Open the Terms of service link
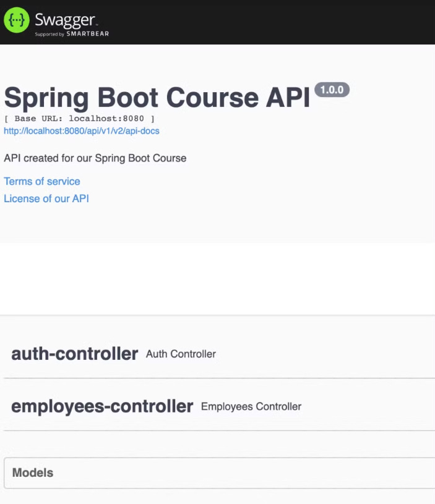Screen dimensions: 435x504 pyautogui.click(x=42, y=181)
